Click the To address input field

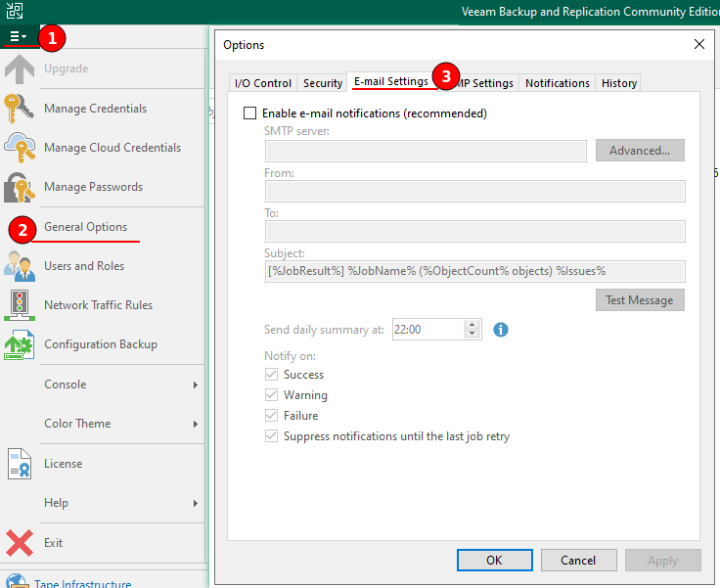475,231
